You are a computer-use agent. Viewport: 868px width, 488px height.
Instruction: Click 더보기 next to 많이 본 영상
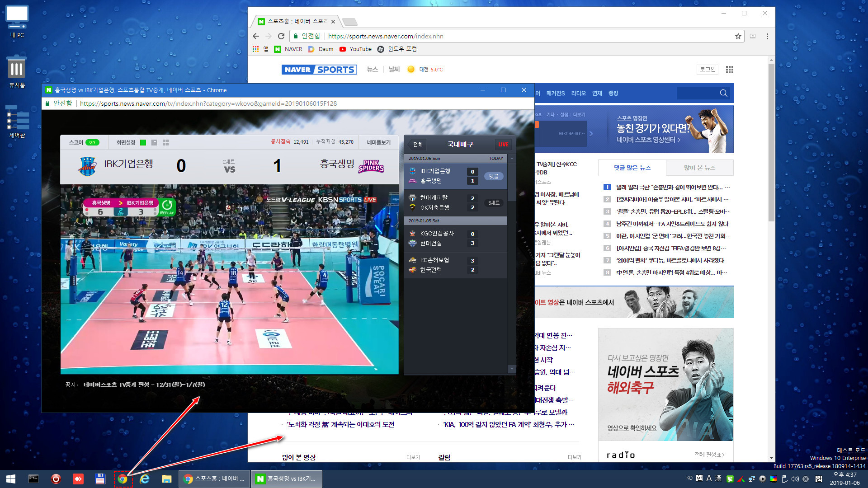pyautogui.click(x=413, y=457)
